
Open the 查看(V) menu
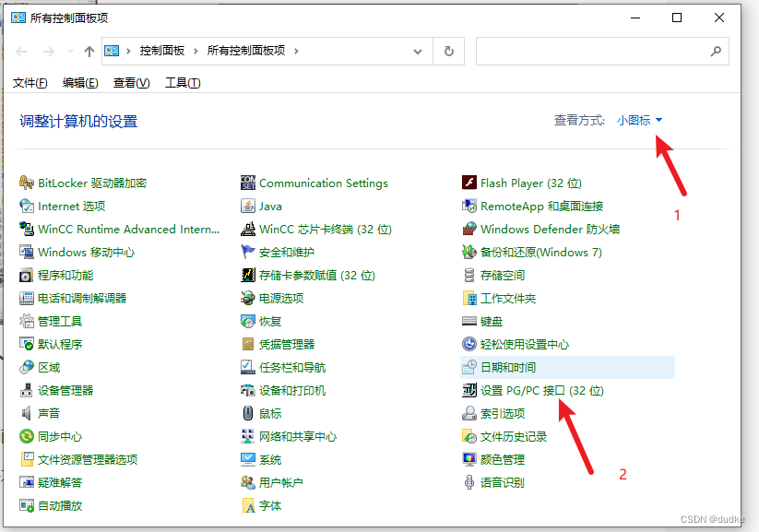click(132, 83)
